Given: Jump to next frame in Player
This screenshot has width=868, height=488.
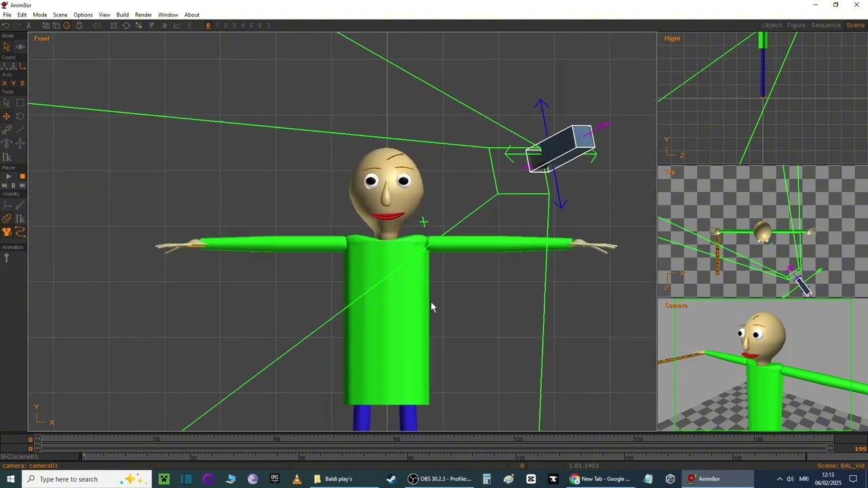Looking at the screenshot, I should [x=22, y=185].
